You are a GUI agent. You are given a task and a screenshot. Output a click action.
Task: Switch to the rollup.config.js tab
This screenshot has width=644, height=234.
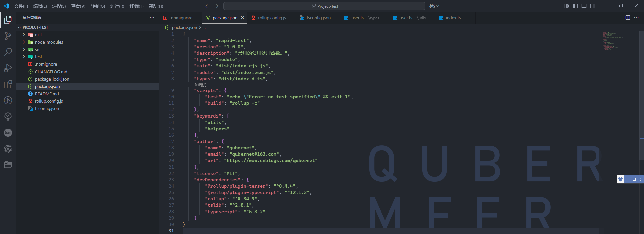(x=272, y=18)
